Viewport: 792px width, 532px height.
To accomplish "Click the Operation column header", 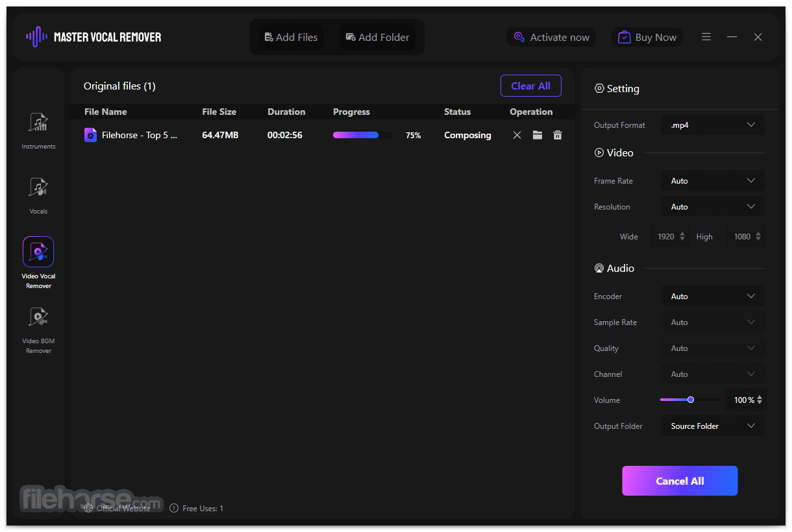I will click(x=531, y=112).
